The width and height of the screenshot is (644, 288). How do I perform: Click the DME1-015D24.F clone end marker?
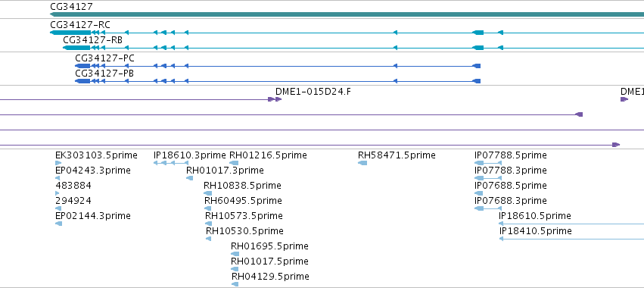(275, 99)
